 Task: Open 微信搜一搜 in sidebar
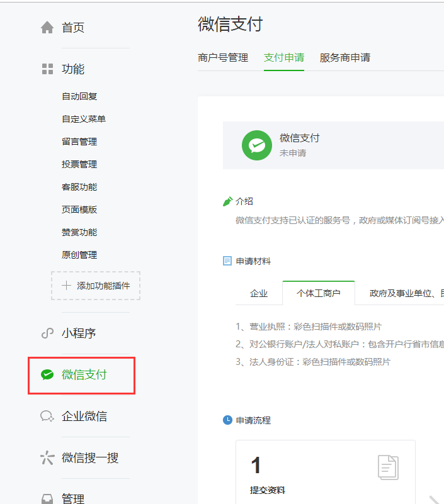tap(90, 457)
